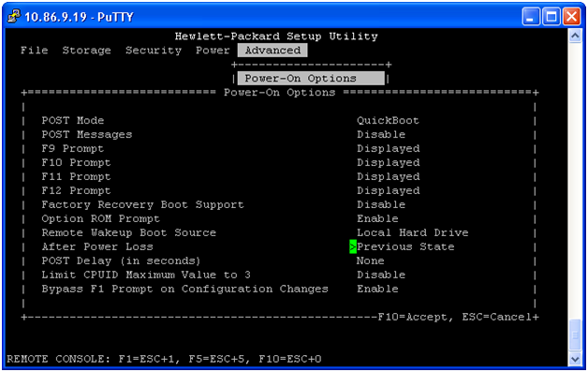Open the Power menu
Screen dimensions: 588x372
coord(213,51)
